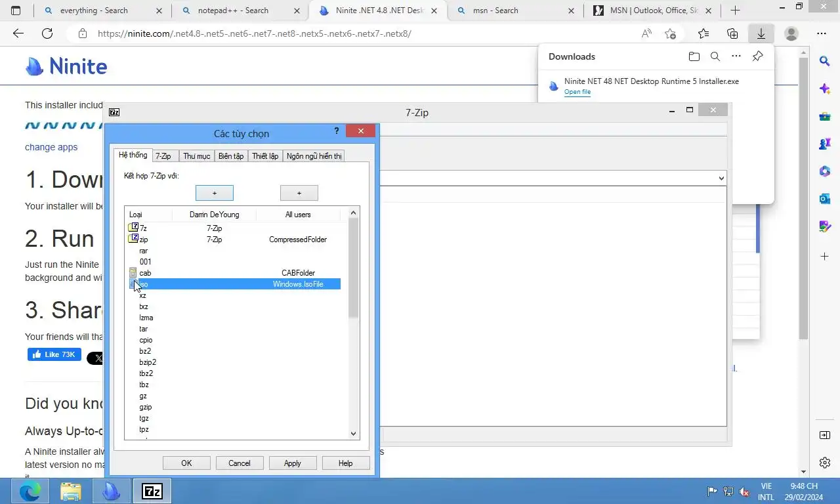Select the lzma file type row

(234, 318)
